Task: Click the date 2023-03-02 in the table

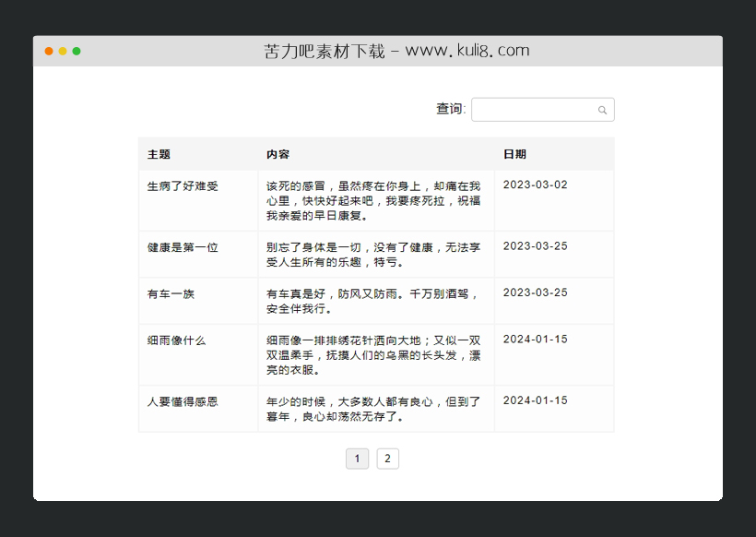Action: click(x=537, y=183)
